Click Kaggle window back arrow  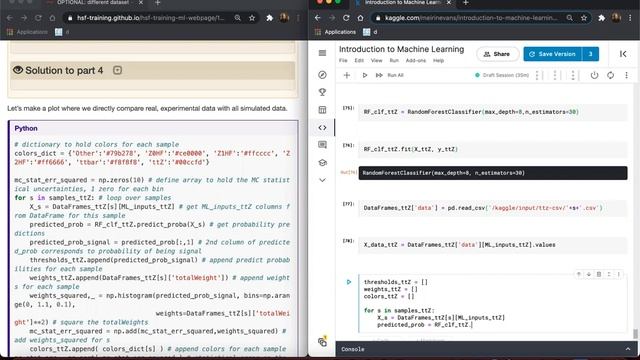pos(318,18)
